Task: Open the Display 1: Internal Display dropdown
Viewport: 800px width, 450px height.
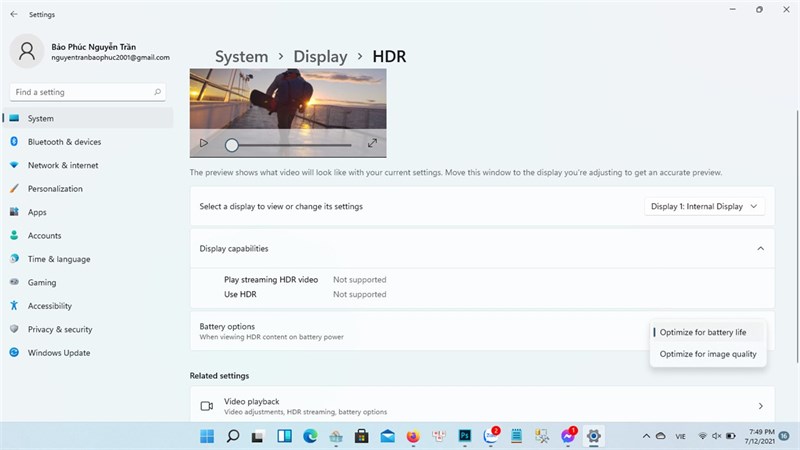Action: point(704,207)
